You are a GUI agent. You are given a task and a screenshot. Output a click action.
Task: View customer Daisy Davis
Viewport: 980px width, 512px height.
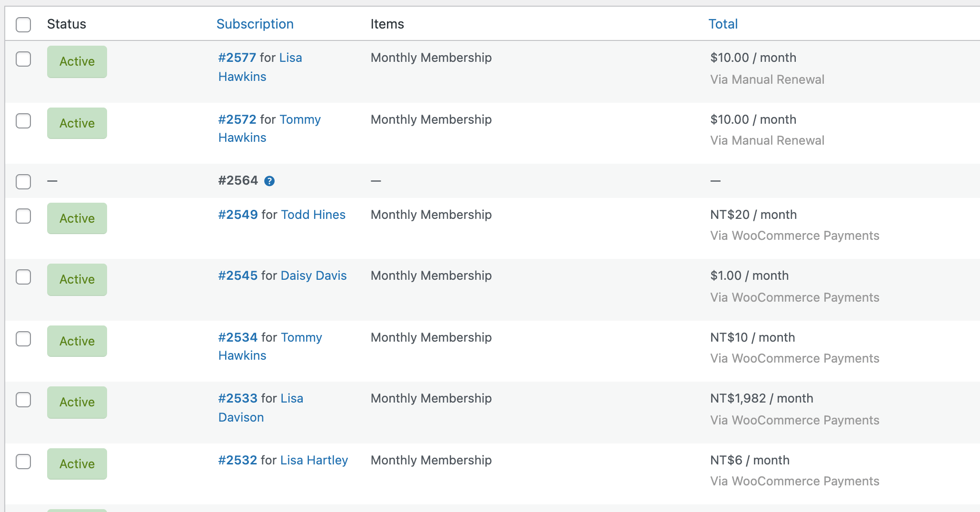pyautogui.click(x=313, y=276)
